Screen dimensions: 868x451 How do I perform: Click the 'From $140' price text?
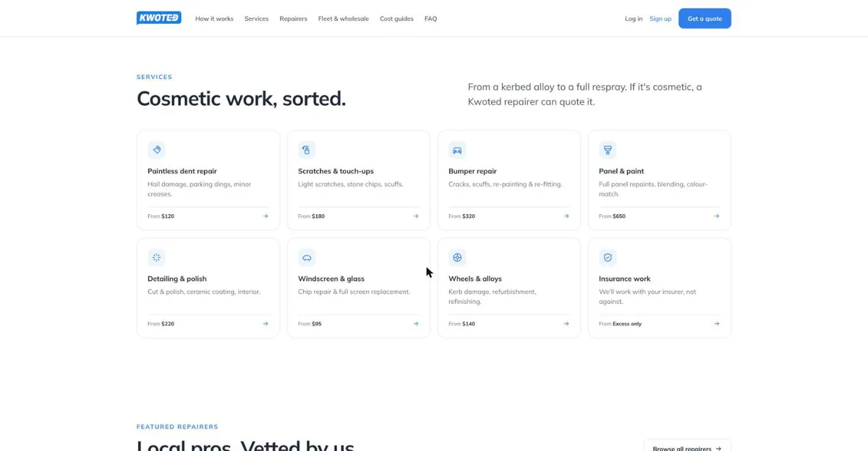point(461,324)
